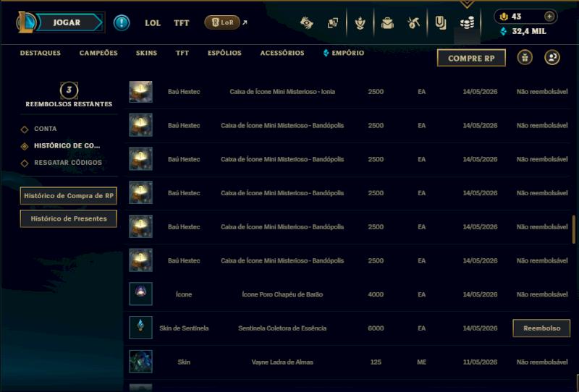Open the crafting hammer icon
This screenshot has width=579, height=392.
413,23
